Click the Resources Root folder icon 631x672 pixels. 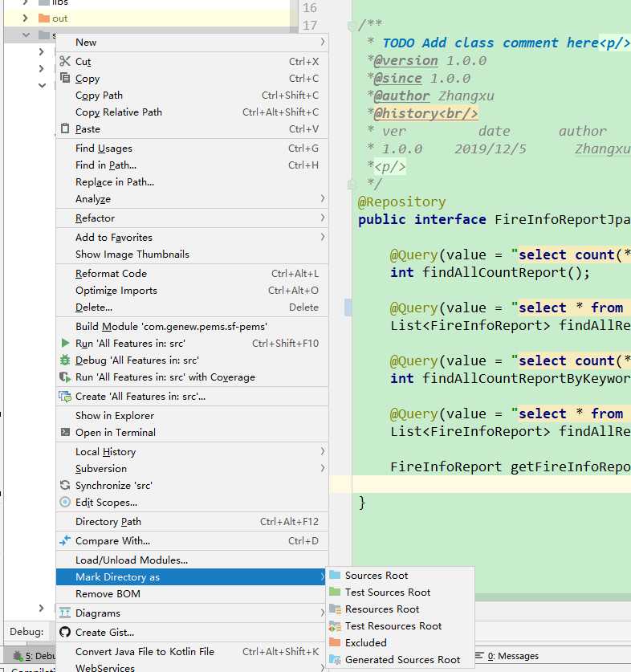click(x=335, y=609)
